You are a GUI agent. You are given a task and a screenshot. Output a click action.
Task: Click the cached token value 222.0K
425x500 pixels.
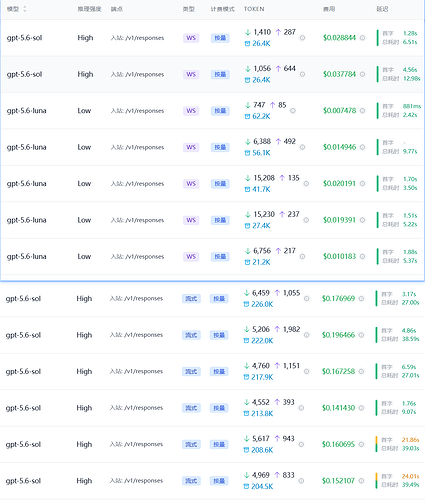pos(262,341)
